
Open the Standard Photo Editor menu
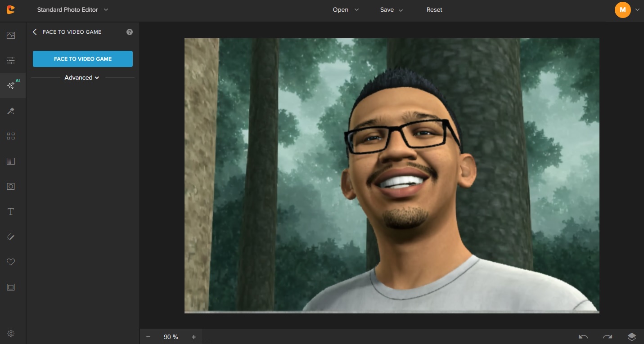73,9
